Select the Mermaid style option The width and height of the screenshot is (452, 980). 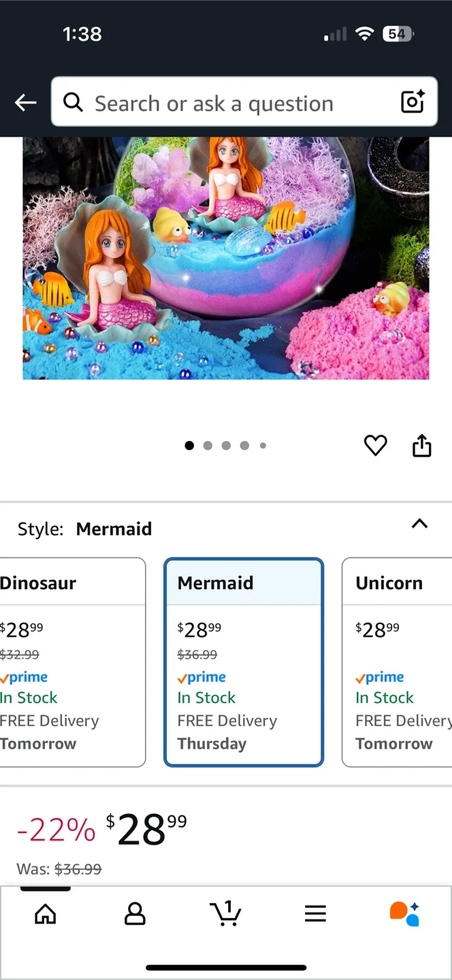click(x=243, y=660)
